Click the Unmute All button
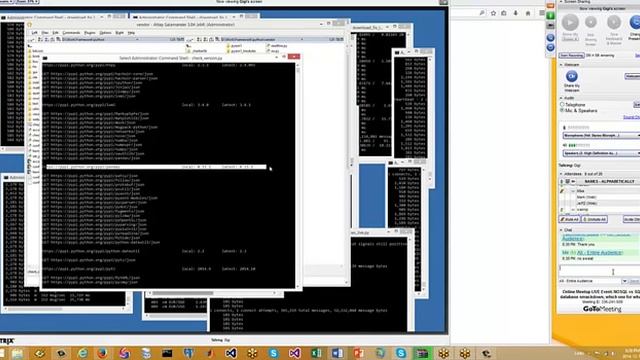 click(594, 220)
